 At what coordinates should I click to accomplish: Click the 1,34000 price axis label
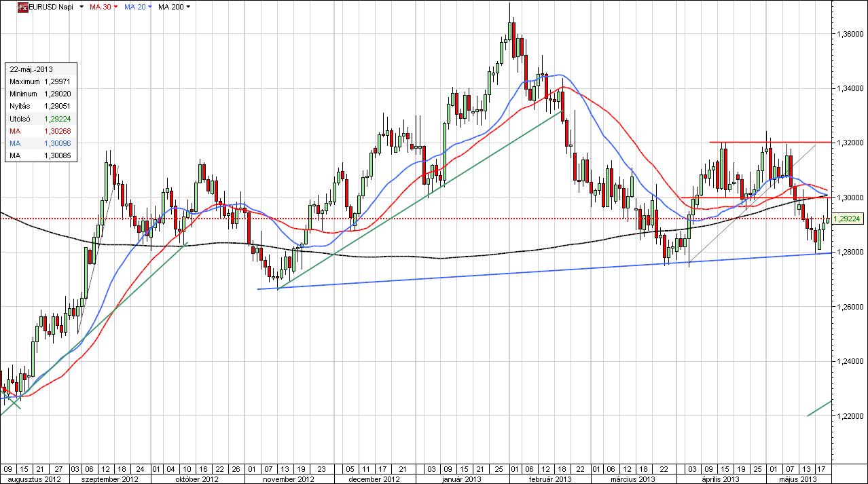coord(849,88)
